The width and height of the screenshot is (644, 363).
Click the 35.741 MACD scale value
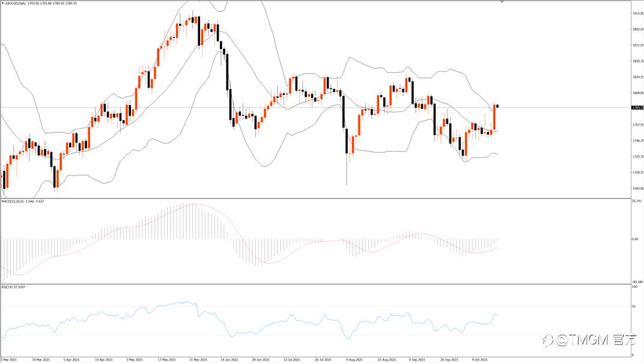[x=637, y=201]
